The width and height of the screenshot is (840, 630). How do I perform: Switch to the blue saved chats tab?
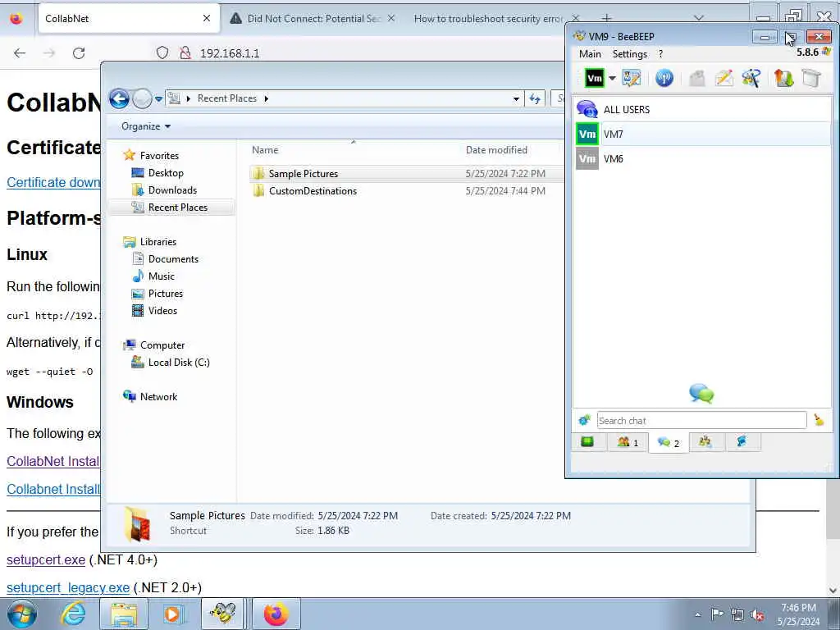coord(742,442)
